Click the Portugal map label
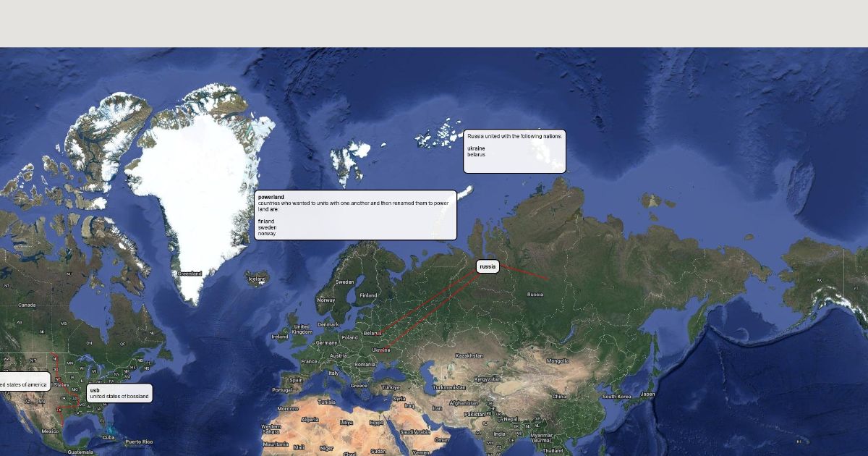The image size is (868, 456). point(283,390)
